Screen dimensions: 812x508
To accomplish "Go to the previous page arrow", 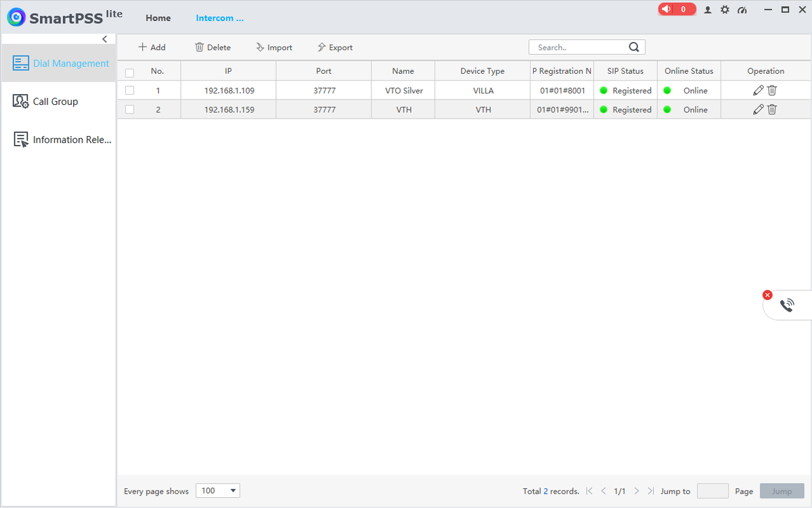I will tap(604, 491).
